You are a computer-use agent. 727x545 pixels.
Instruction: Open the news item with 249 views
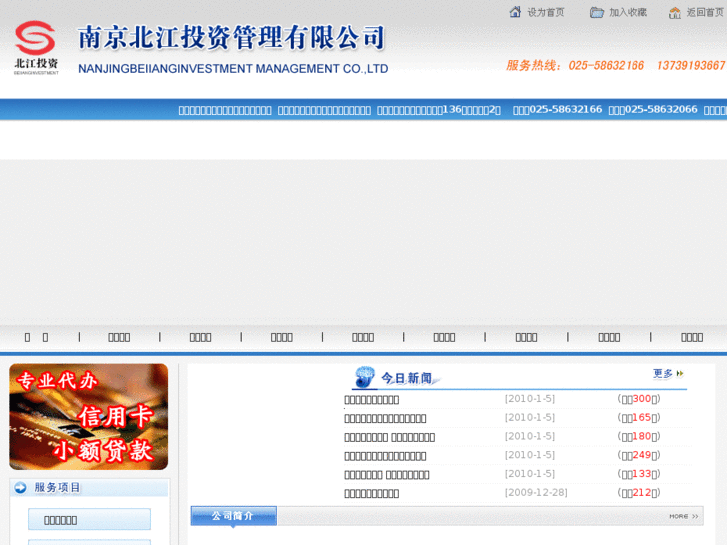[x=385, y=456]
